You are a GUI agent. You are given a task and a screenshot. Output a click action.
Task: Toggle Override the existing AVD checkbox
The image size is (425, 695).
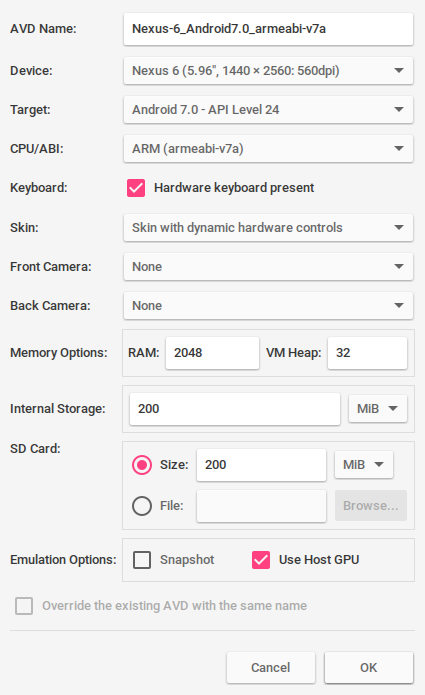24,606
